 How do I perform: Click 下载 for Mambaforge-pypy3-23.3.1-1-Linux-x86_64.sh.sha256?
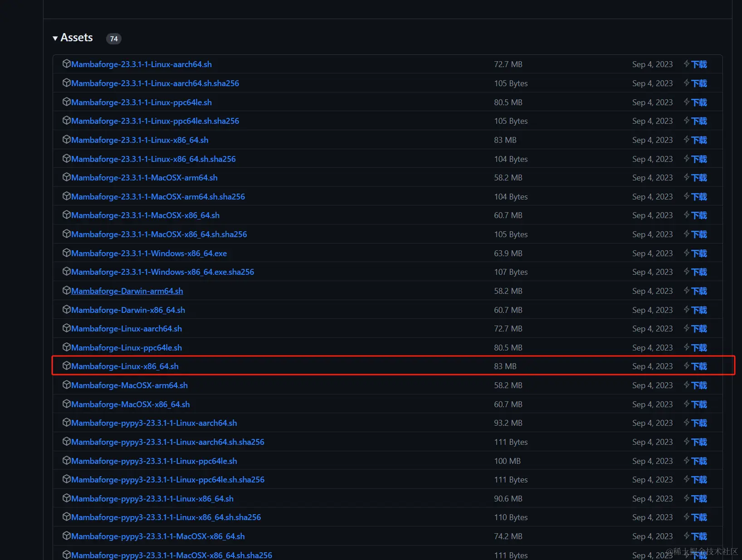click(699, 517)
